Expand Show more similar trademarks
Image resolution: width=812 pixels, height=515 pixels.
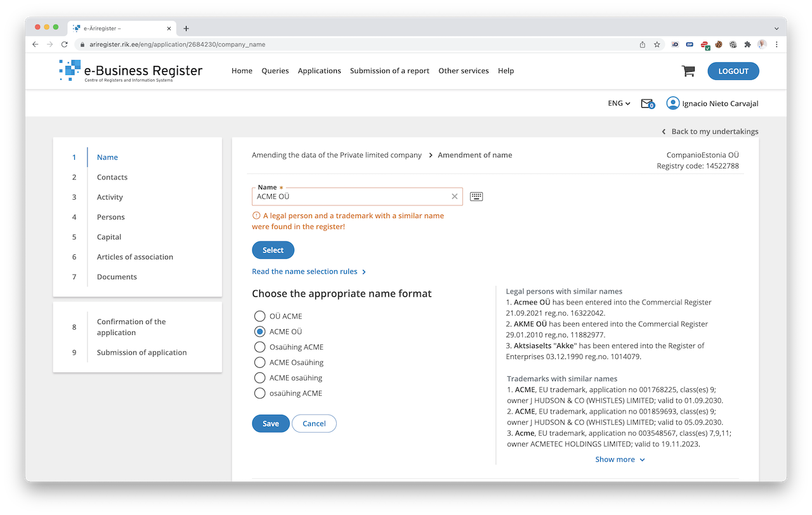click(620, 459)
